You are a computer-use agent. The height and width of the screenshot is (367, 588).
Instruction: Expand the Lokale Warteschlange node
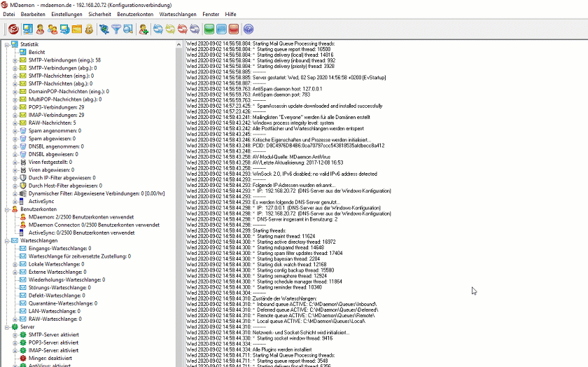pos(14,264)
